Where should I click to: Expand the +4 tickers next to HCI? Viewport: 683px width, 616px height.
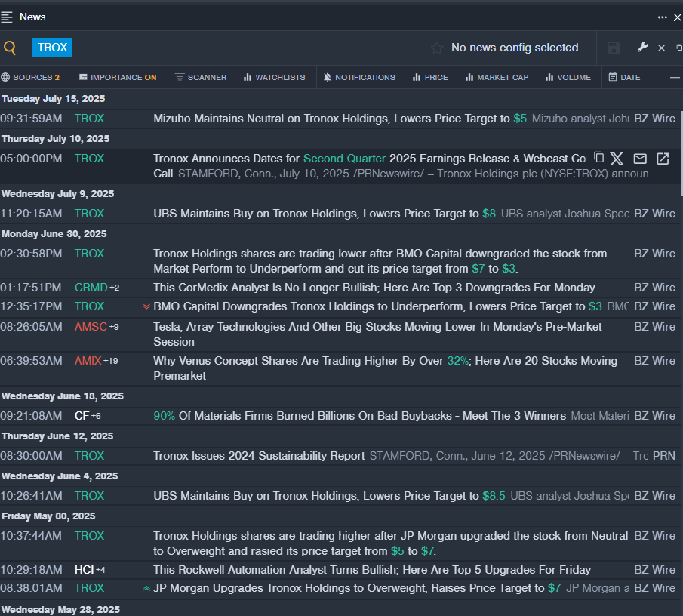tap(100, 570)
